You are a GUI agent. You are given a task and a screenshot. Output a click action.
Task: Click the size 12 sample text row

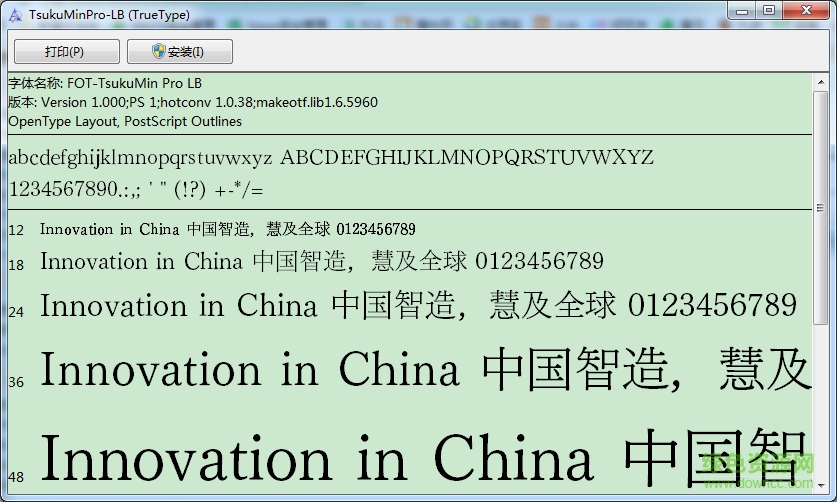coord(212,230)
